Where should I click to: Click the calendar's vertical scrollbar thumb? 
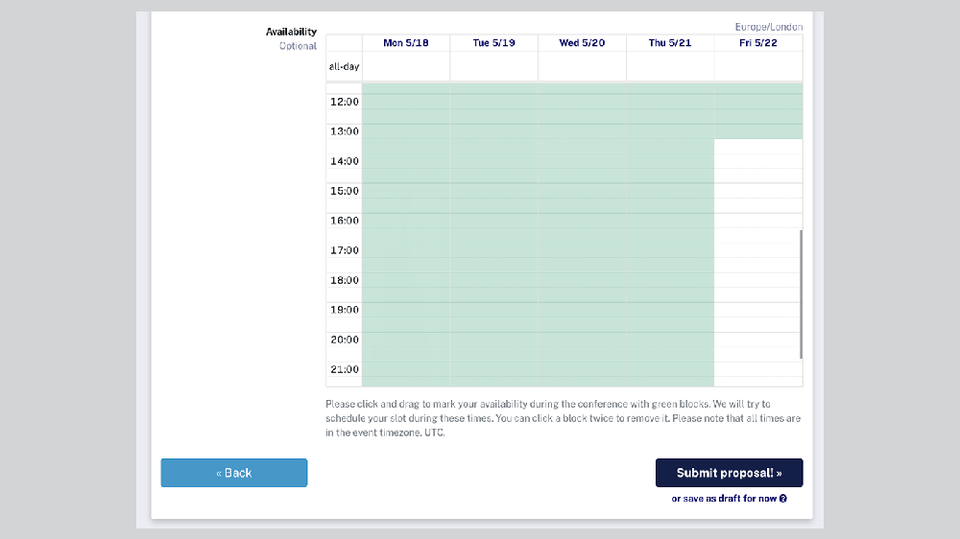click(801, 294)
